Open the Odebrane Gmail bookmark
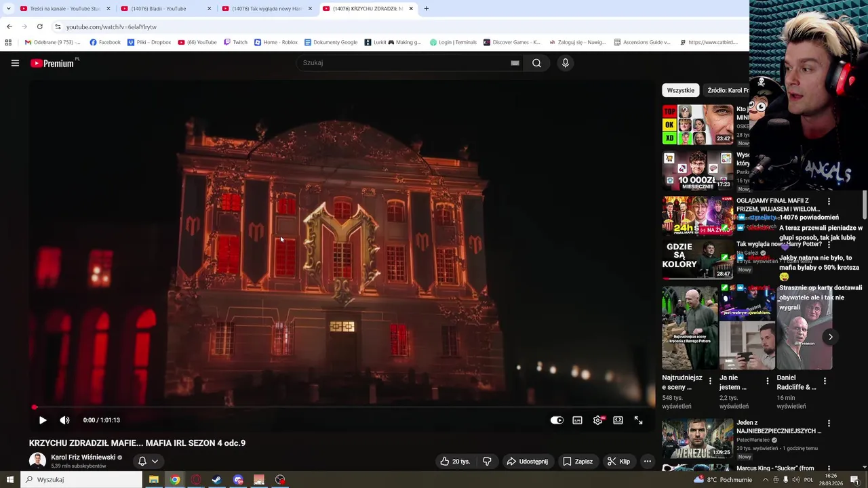This screenshot has height=488, width=868. (x=52, y=42)
